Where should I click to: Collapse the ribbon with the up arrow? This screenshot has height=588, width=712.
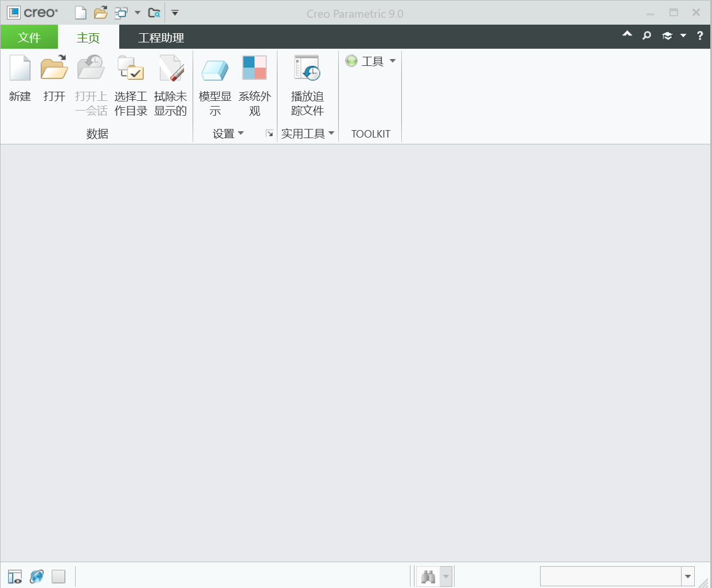click(x=627, y=34)
